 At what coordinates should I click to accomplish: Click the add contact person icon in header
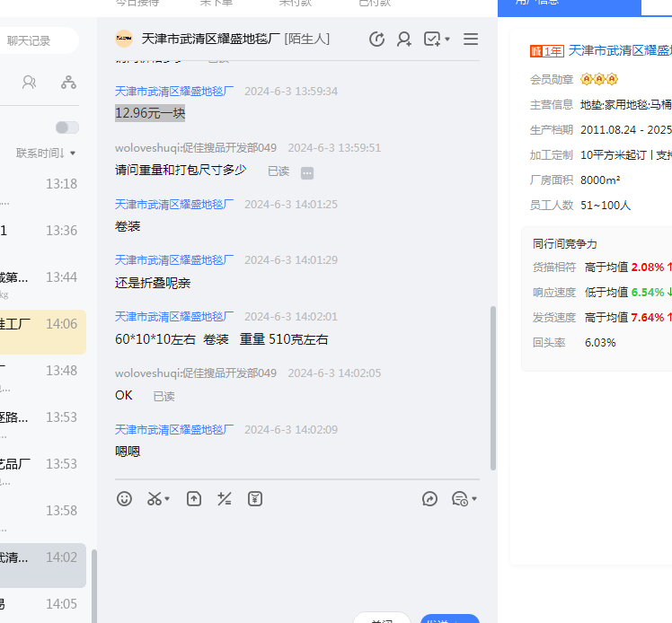(404, 39)
